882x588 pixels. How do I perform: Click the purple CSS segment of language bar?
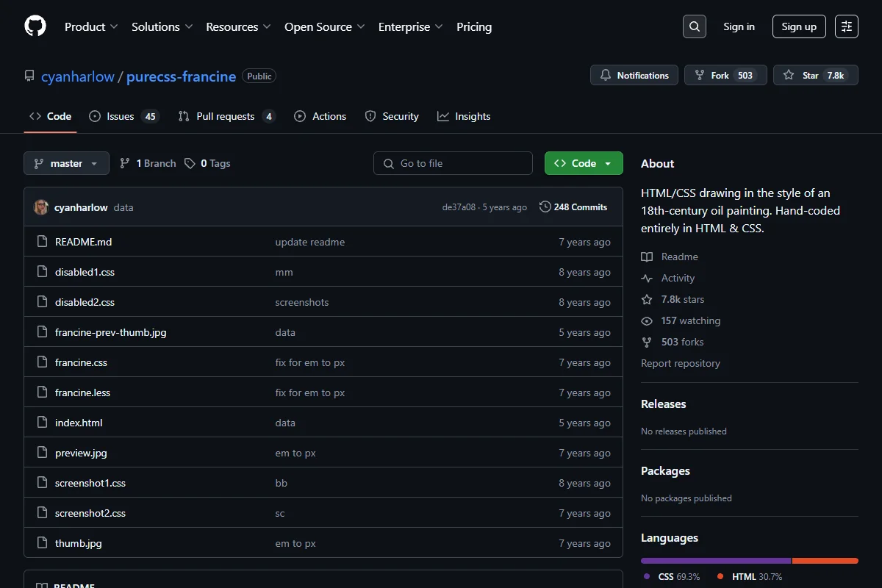coord(716,561)
